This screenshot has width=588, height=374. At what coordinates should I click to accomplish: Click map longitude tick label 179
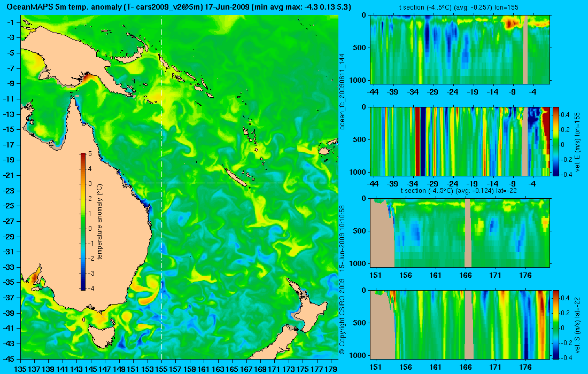pos(331,369)
